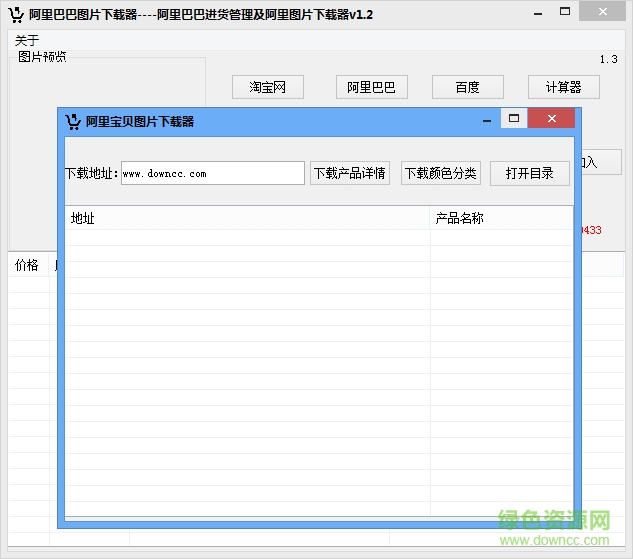Screen dimensions: 633x559
Task: Click the 下载地址 input field
Action: (x=212, y=173)
